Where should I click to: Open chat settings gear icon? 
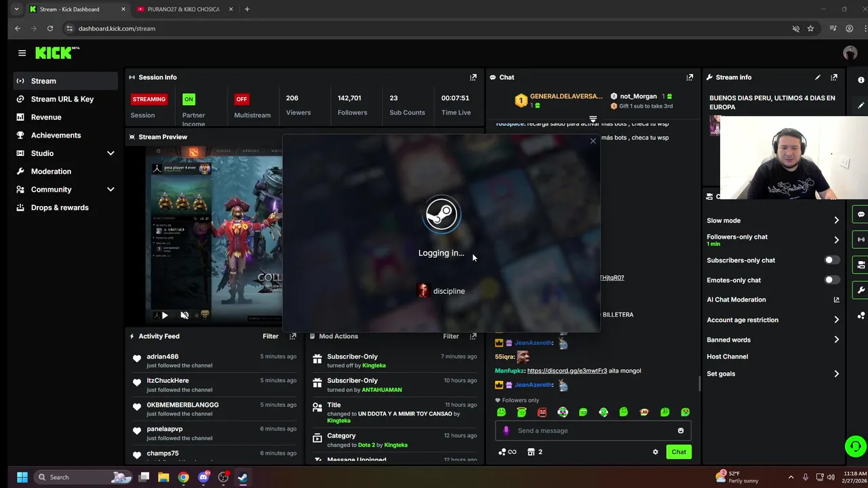click(655, 452)
